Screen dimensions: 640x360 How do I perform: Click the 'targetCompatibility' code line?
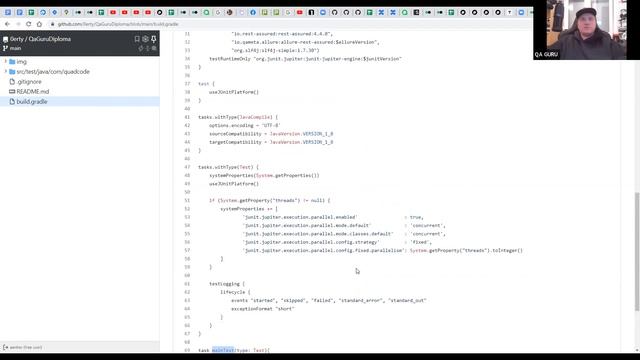[x=271, y=142]
